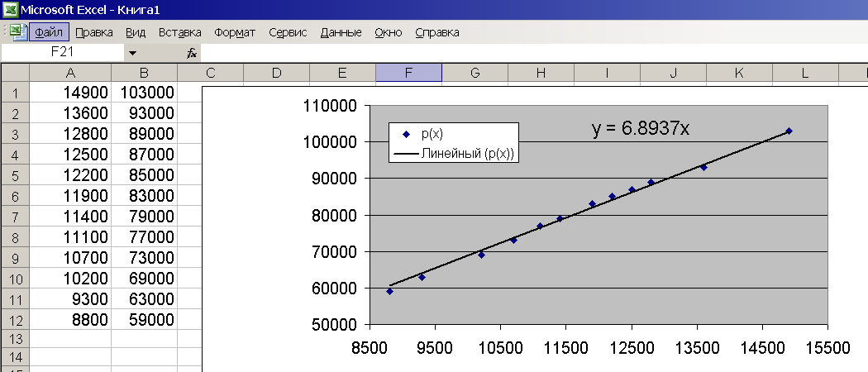Select row 12 header

point(15,320)
